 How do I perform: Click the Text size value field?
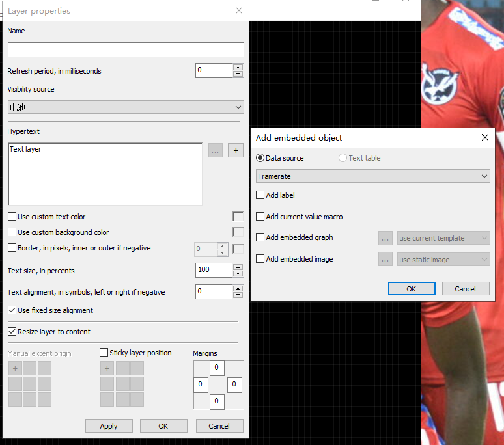point(214,270)
